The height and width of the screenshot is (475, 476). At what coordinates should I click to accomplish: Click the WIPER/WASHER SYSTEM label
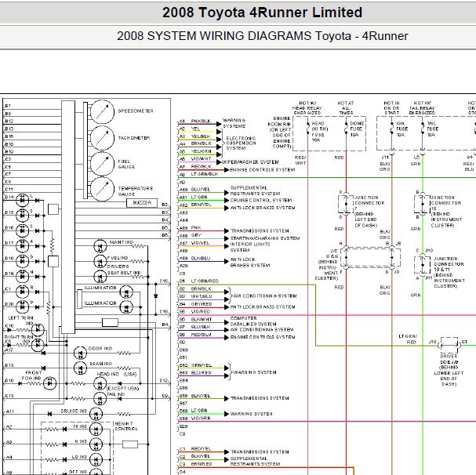[250, 162]
